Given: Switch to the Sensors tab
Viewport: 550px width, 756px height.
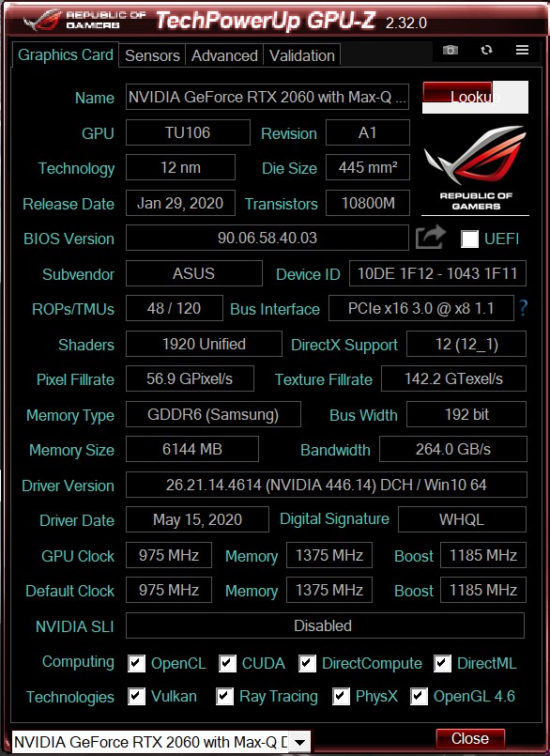Looking at the screenshot, I should click(x=152, y=55).
